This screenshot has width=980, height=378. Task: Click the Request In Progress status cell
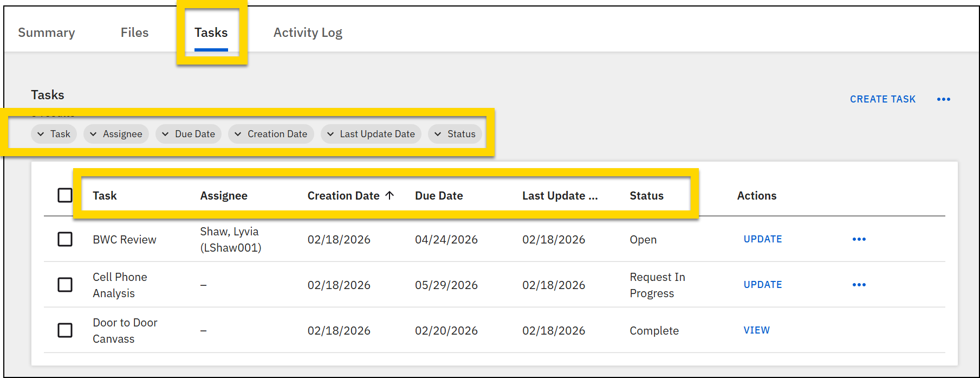coord(657,285)
